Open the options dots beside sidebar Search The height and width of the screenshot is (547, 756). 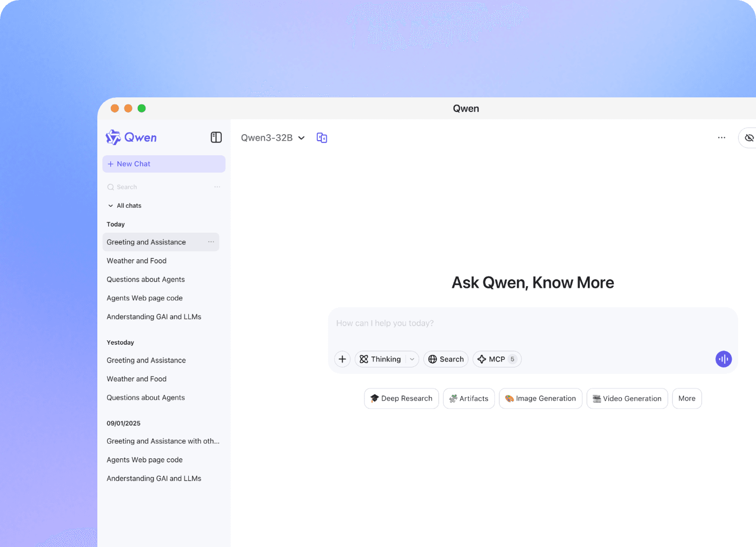click(217, 187)
